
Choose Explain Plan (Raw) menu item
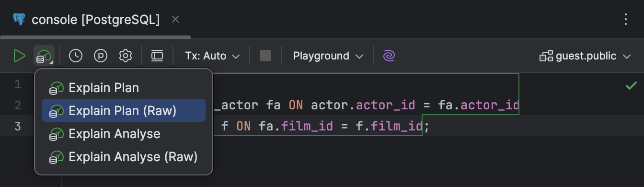pyautogui.click(x=124, y=111)
